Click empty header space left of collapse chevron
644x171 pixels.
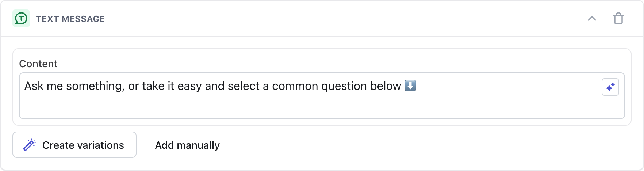tap(365, 19)
